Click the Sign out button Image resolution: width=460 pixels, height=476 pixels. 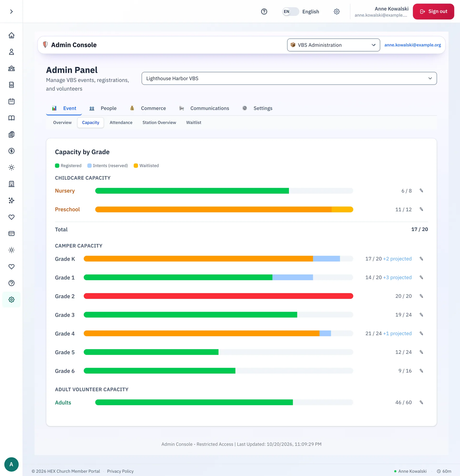[433, 11]
